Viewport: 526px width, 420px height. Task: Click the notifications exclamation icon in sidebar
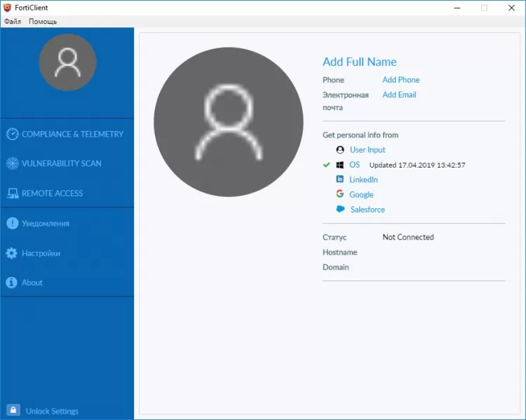click(12, 224)
